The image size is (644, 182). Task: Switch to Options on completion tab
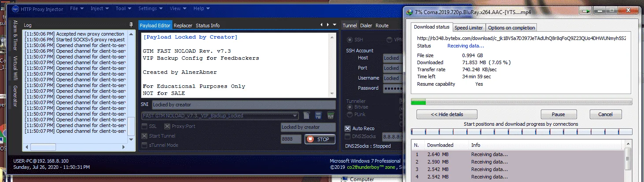(x=511, y=28)
